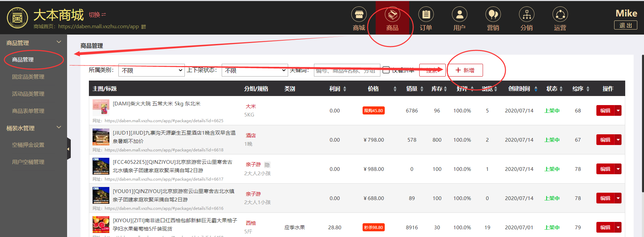Click the 大本商城 logo emblem
Screen dimensions: 644x237
(x=17, y=18)
